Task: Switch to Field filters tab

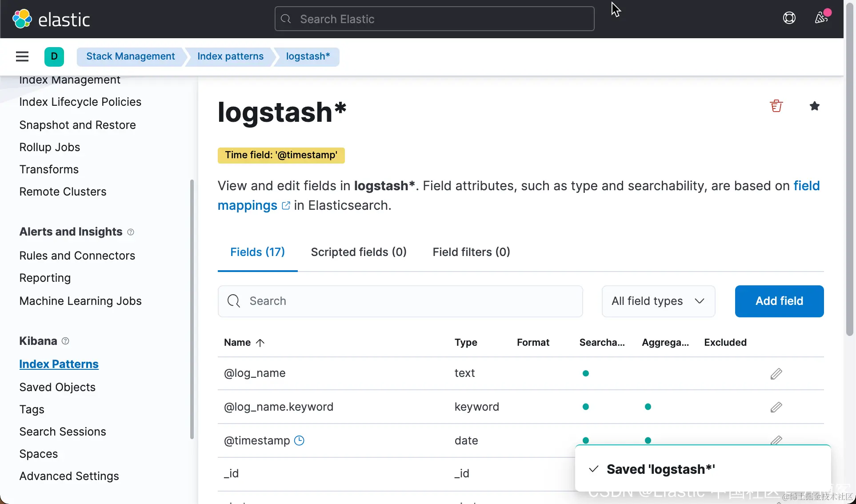Action: click(471, 252)
